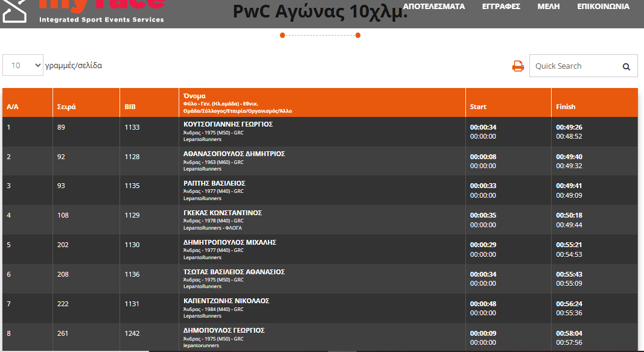Click Σειρά value 222
This screenshot has width=644, height=352.
click(x=63, y=304)
